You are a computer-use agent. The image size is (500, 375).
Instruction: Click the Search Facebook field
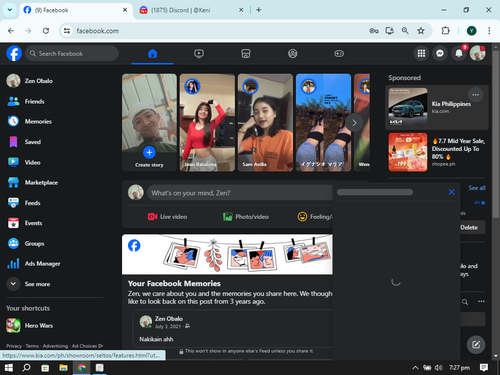72,53
